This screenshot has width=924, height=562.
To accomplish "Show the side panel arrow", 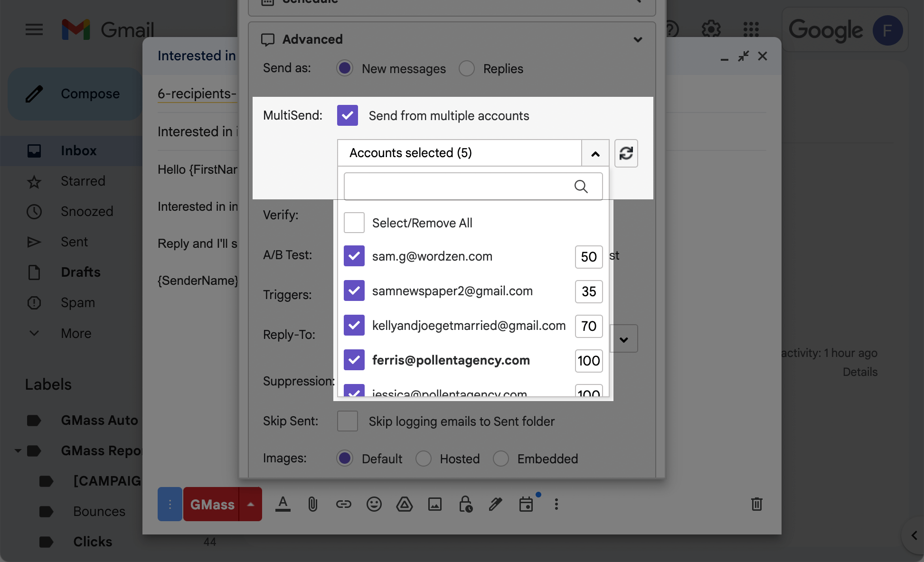I will (914, 535).
